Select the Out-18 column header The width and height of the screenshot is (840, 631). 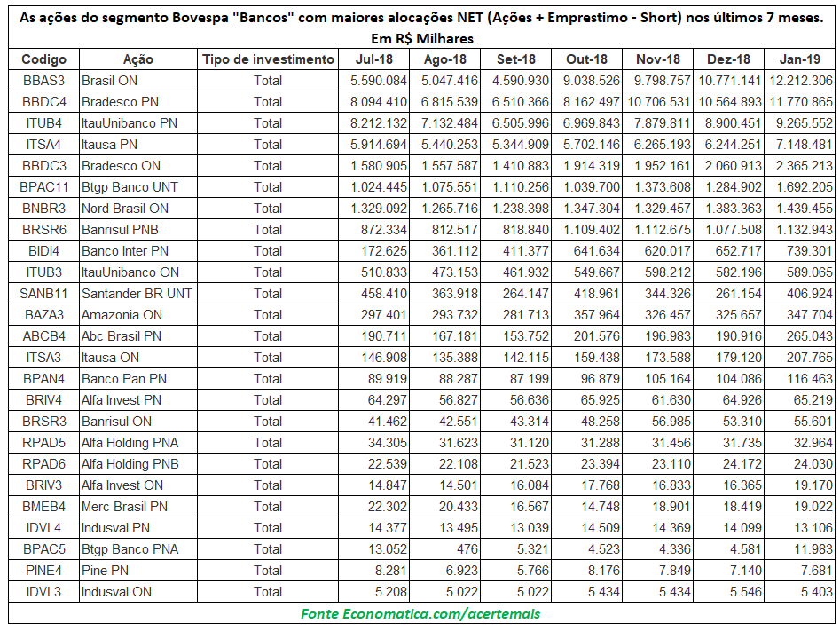(x=586, y=59)
